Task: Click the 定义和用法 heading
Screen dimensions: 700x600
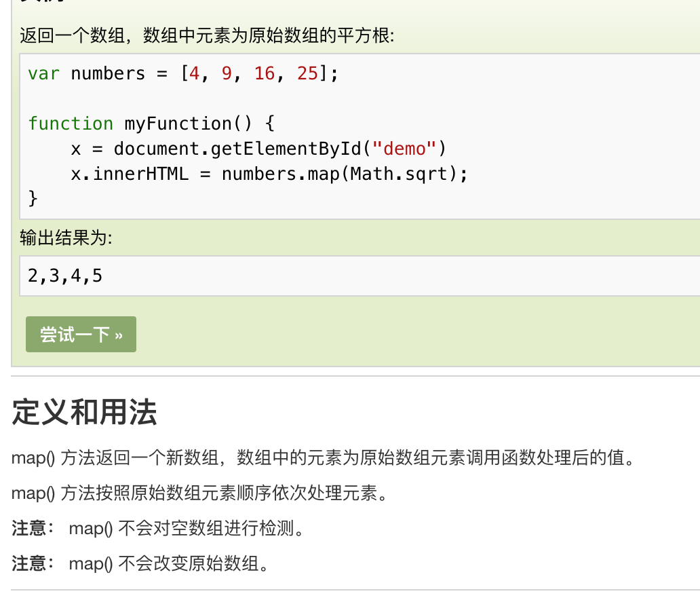Action: tap(84, 412)
